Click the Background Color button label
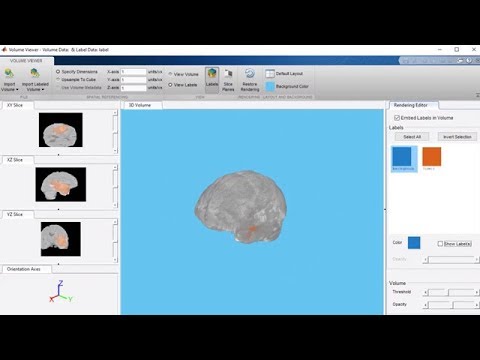480x360 pixels. coord(292,87)
